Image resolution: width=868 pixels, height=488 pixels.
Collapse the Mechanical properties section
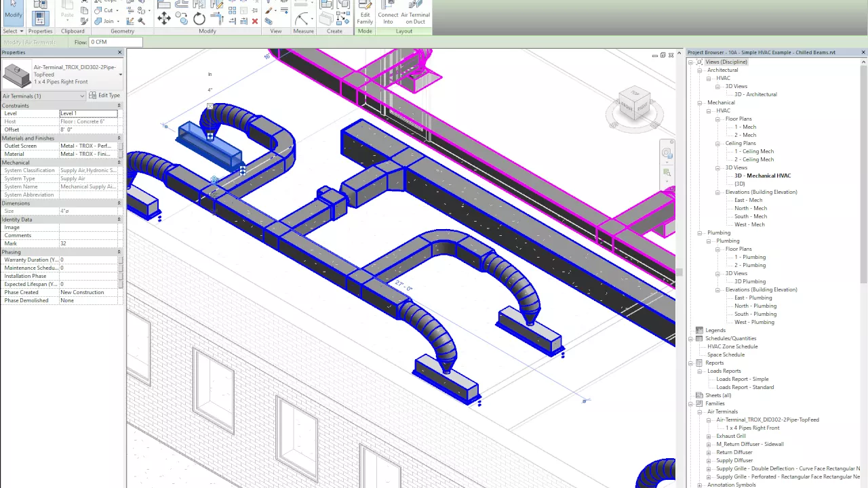[119, 163]
